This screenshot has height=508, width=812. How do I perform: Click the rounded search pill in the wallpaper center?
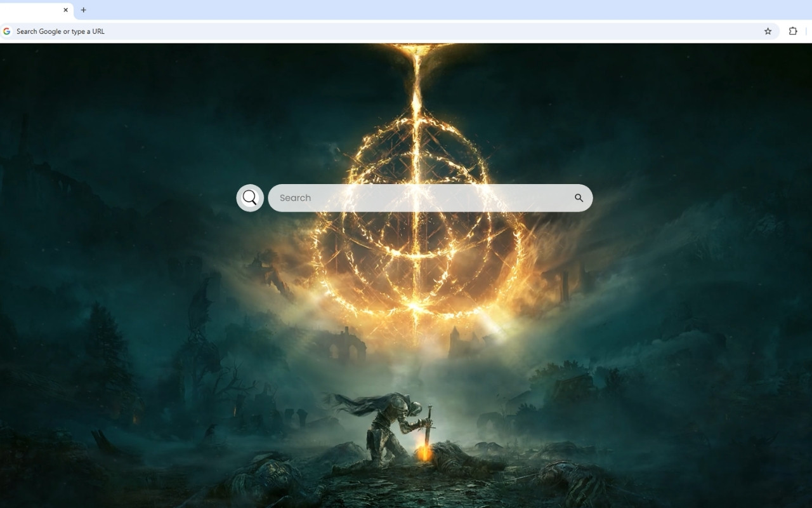(431, 197)
